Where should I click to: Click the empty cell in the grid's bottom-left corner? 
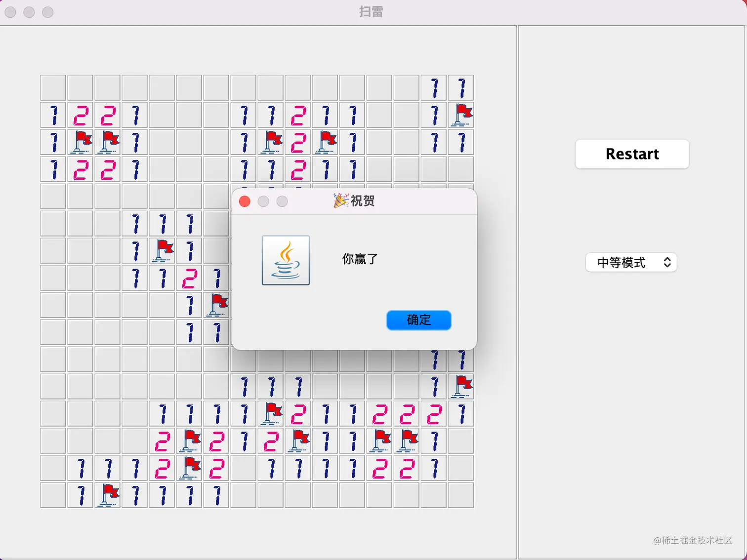pos(53,495)
